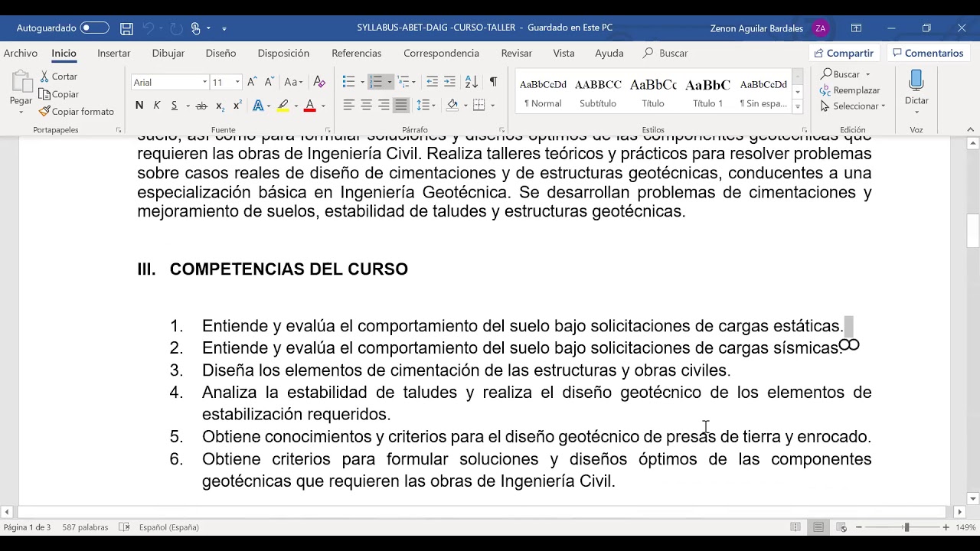This screenshot has height=551, width=980.
Task: Open the font size 11 dropdown
Action: click(237, 82)
